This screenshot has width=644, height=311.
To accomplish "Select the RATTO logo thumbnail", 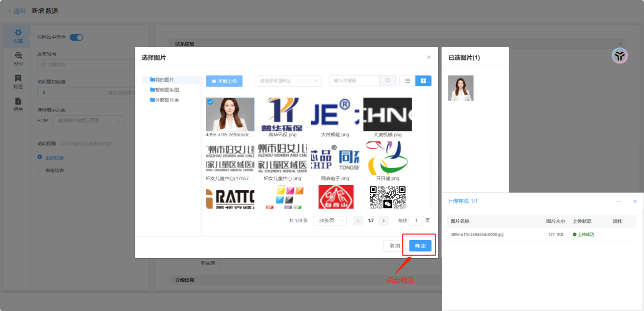I will click(x=230, y=197).
